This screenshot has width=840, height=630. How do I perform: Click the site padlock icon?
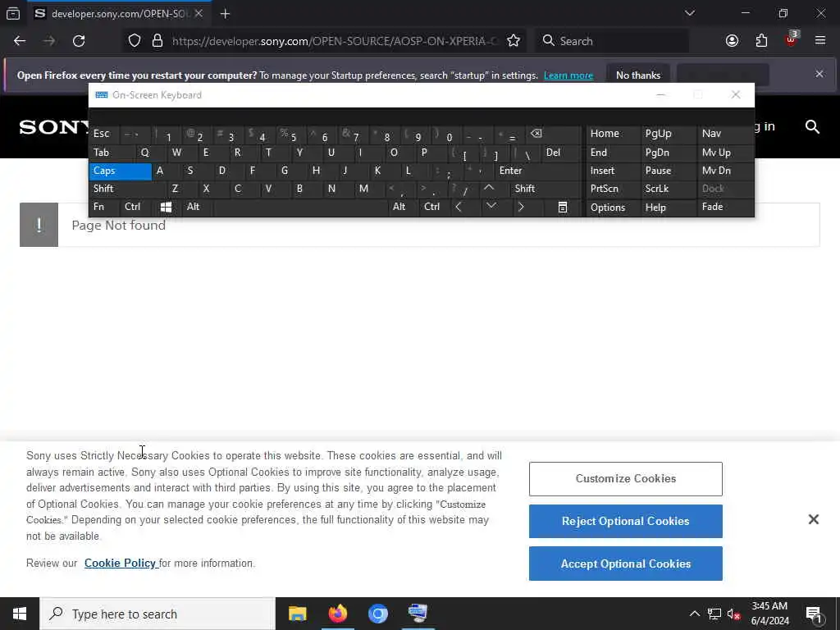pos(157,41)
